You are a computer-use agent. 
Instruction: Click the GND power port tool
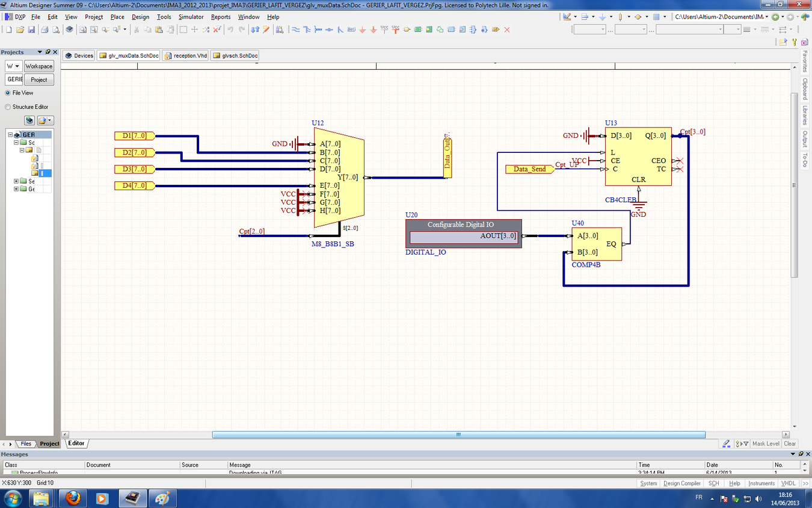click(362, 29)
